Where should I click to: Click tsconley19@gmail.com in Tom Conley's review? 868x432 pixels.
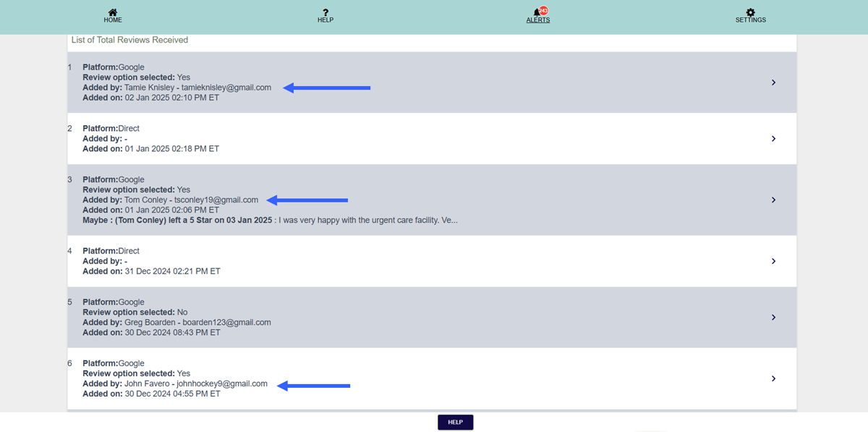(x=217, y=200)
